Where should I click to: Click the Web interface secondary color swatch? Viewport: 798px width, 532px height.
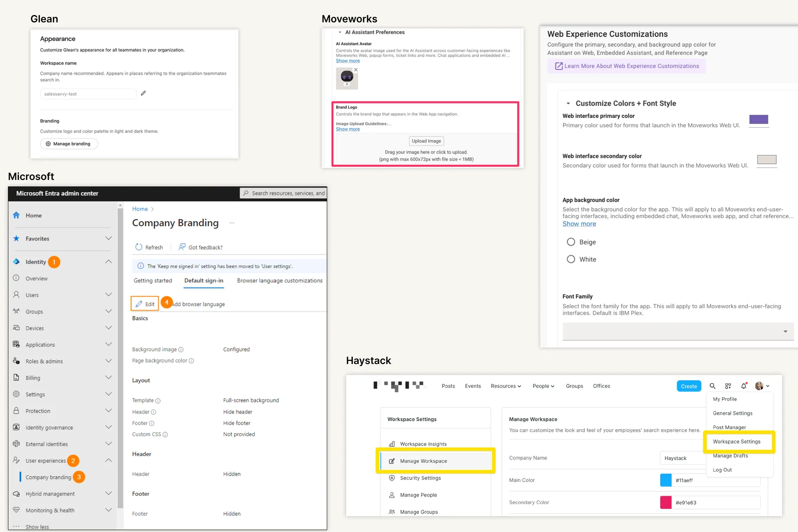(767, 160)
